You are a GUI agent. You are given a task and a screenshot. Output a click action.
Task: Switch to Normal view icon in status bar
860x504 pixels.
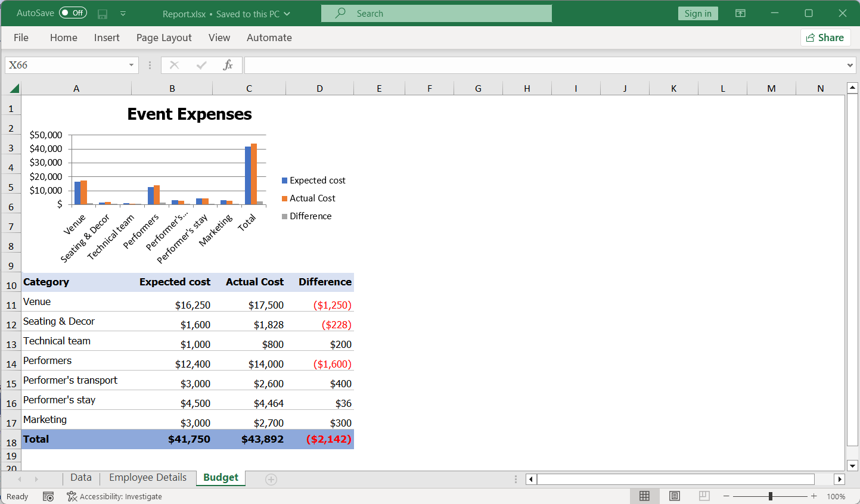pyautogui.click(x=644, y=496)
